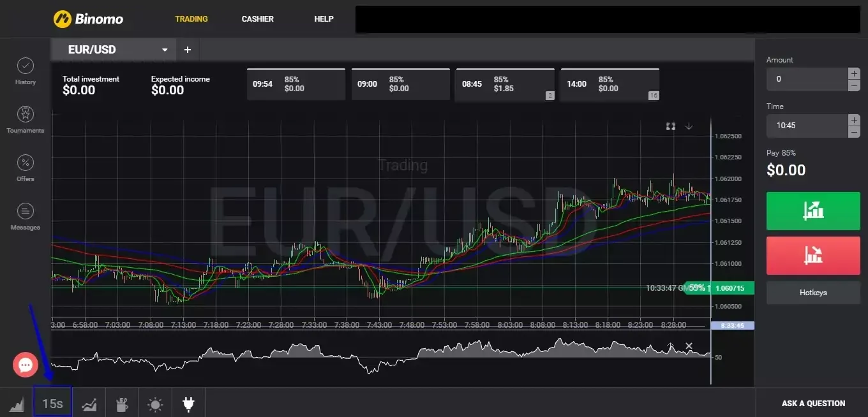Open the live chat bubble

(26, 365)
